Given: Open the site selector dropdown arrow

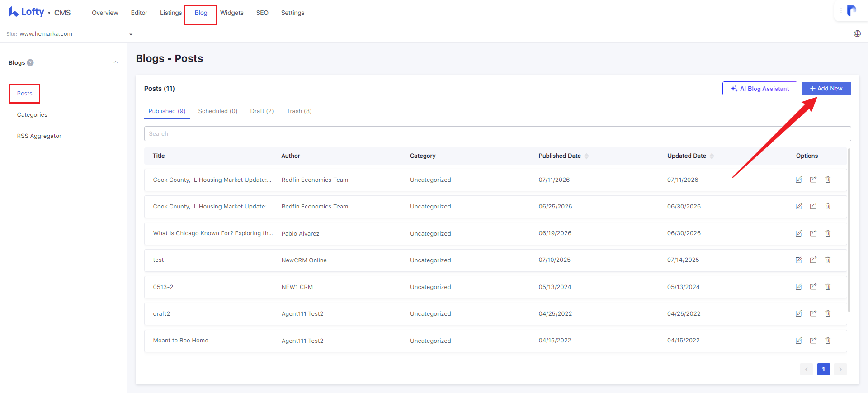Looking at the screenshot, I should (x=131, y=34).
